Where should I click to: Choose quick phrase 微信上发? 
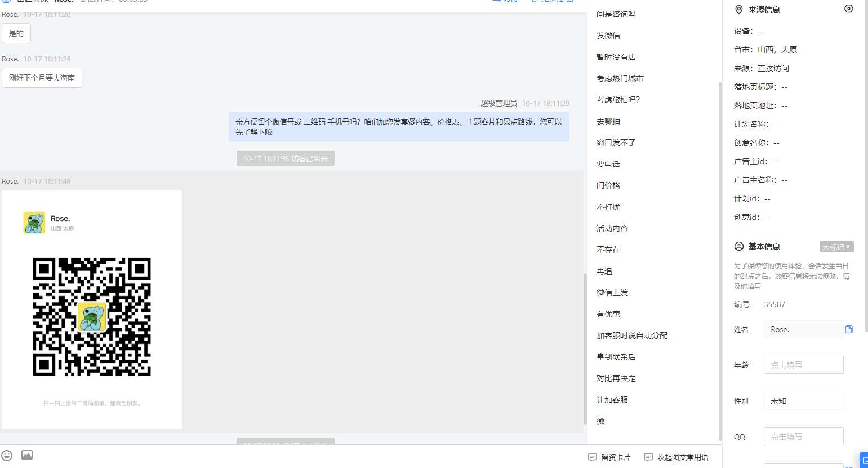tap(612, 293)
